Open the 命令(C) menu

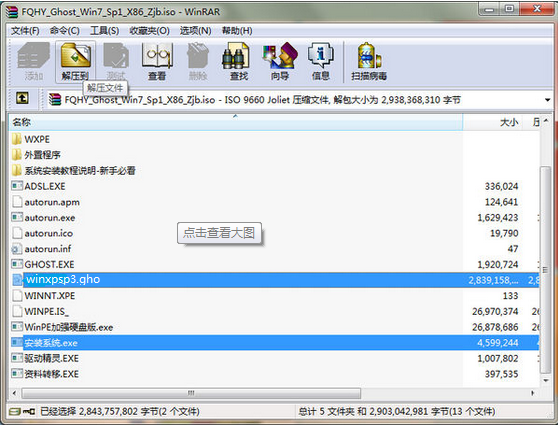click(64, 31)
